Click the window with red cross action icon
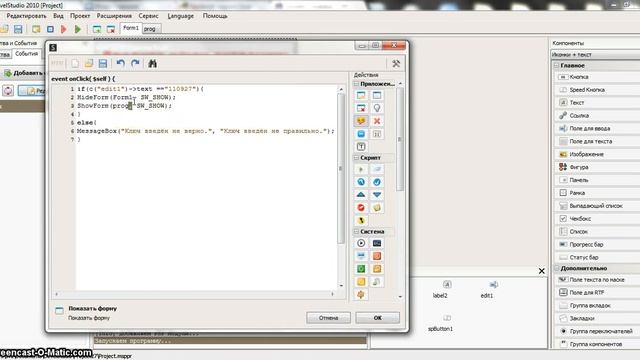Viewport: 640px width, 360px height. pyautogui.click(x=361, y=108)
